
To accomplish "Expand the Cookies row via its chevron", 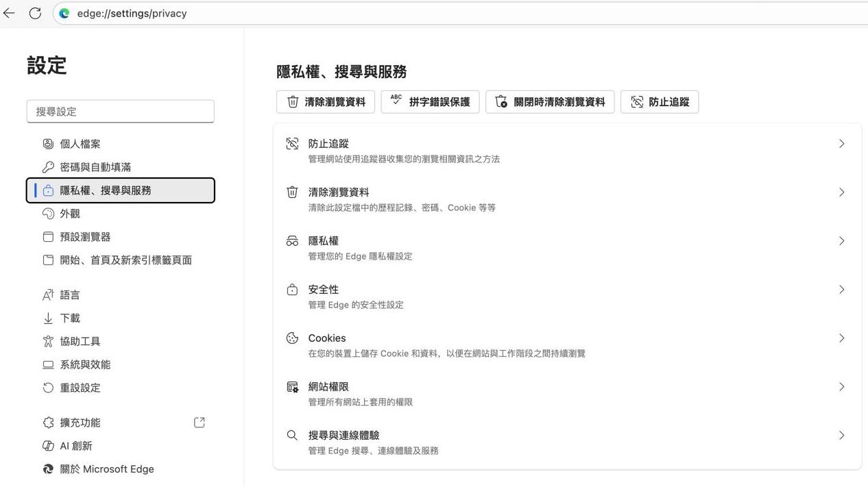I will (x=842, y=338).
